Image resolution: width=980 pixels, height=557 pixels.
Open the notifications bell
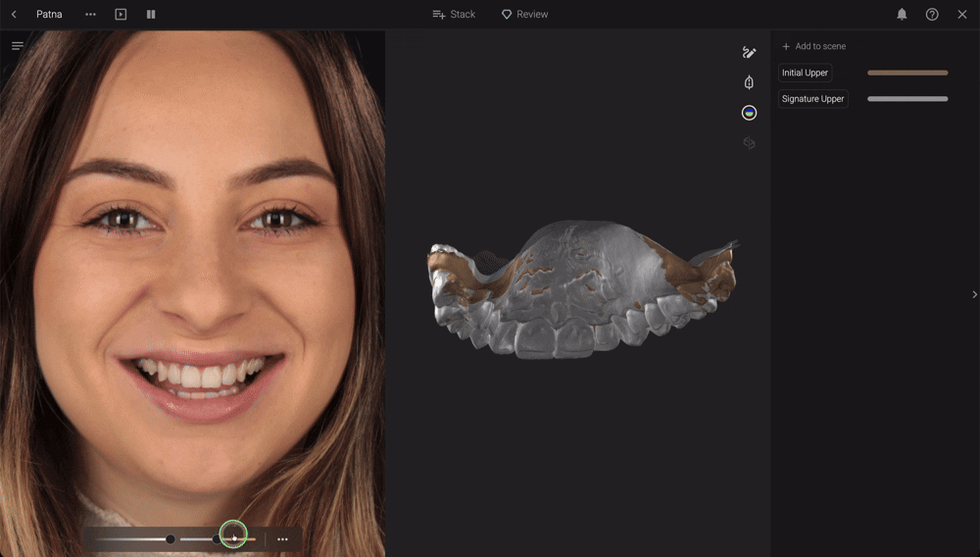tap(902, 14)
